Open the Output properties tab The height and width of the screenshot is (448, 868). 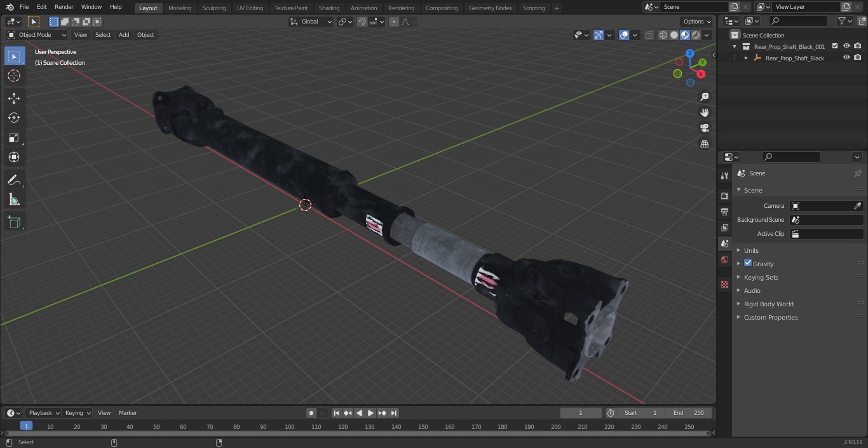point(724,212)
